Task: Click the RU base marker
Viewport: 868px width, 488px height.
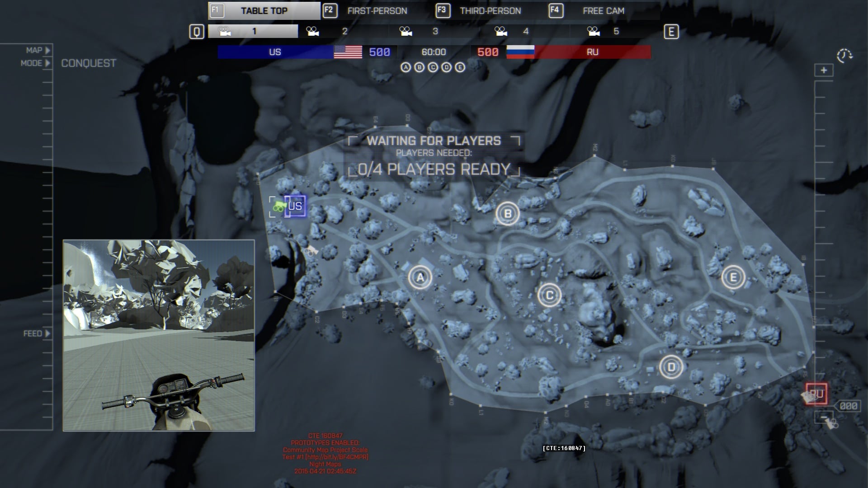Action: point(816,394)
